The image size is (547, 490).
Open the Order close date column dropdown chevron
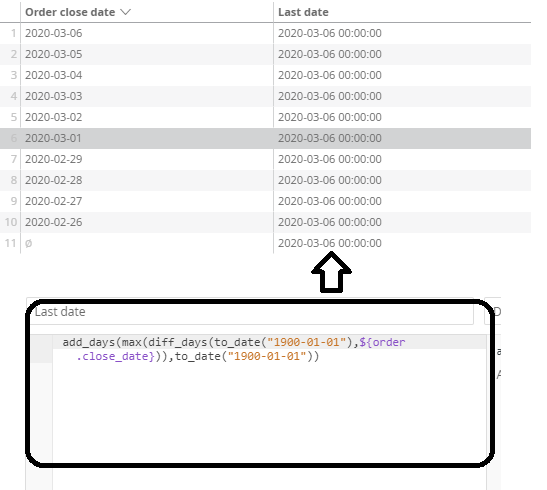click(x=125, y=12)
